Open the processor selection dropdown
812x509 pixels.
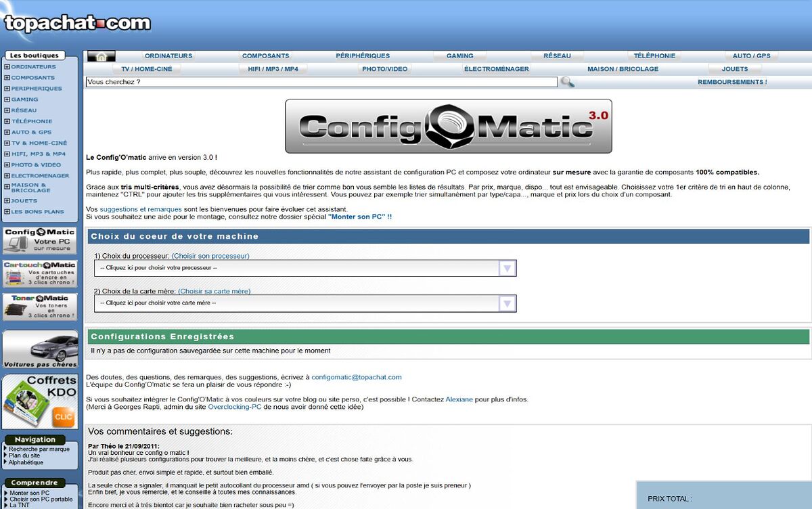coord(305,268)
